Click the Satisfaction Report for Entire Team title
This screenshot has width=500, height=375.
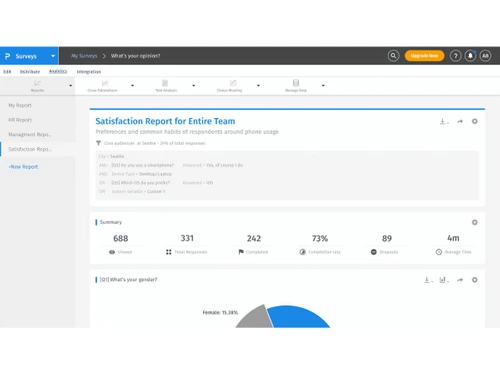(165, 121)
